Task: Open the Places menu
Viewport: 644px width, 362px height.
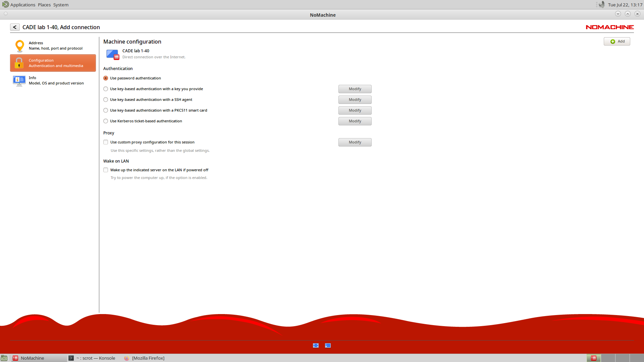Action: tap(44, 5)
